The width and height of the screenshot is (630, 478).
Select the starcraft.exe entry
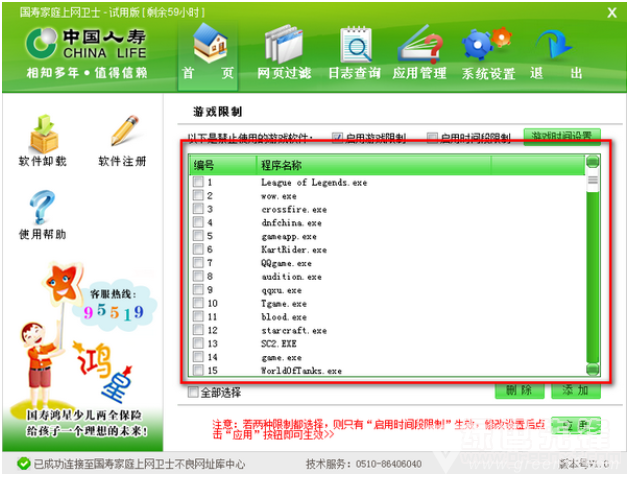pyautogui.click(x=294, y=330)
